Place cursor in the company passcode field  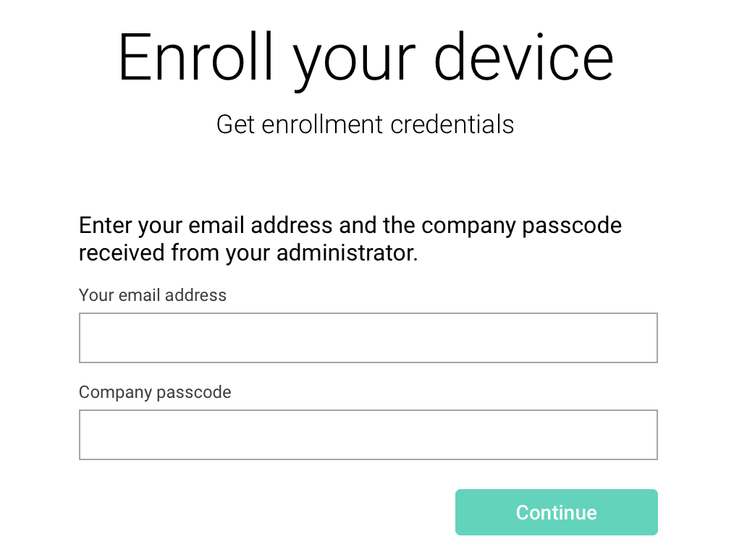pyautogui.click(x=368, y=434)
